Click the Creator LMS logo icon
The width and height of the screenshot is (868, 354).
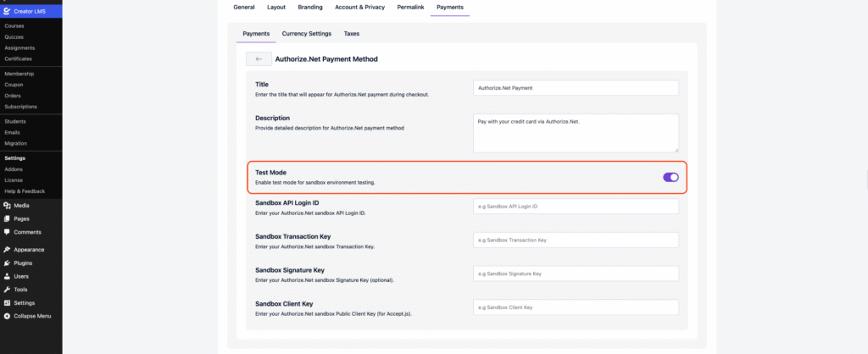tap(7, 11)
